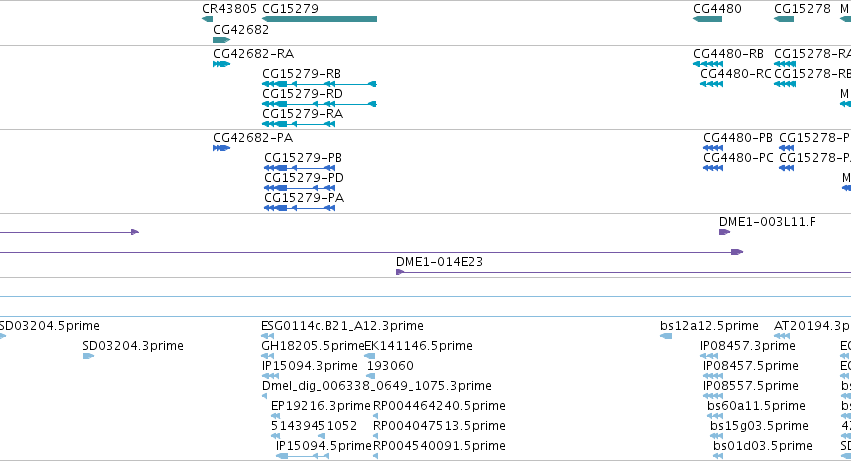Select the CR43805 gene label
851x461 pixels.
click(229, 9)
